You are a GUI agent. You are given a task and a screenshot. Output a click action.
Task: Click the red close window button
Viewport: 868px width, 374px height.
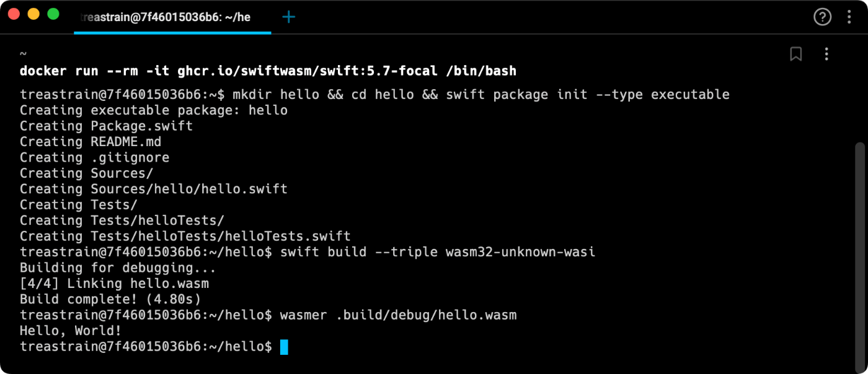(x=14, y=14)
